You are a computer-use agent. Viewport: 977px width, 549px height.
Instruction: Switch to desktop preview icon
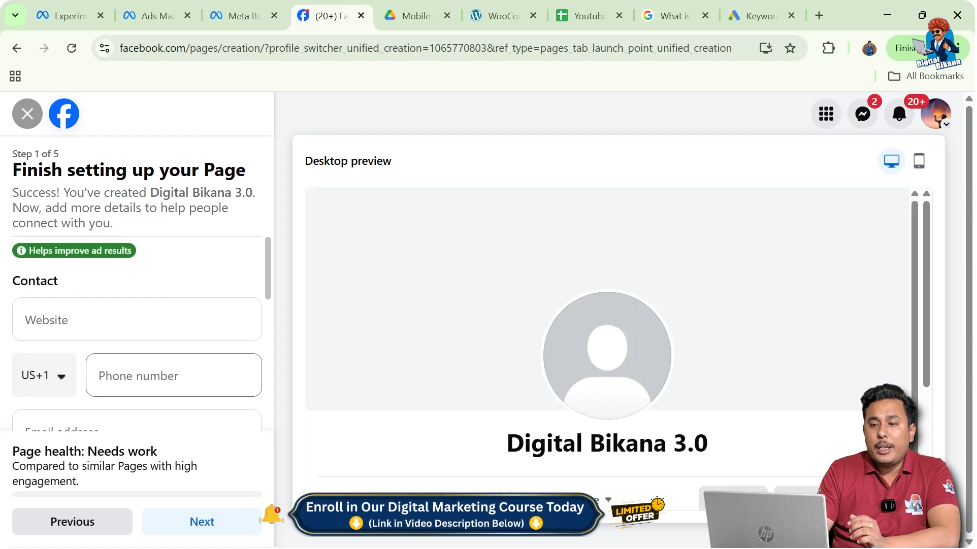pos(892,161)
